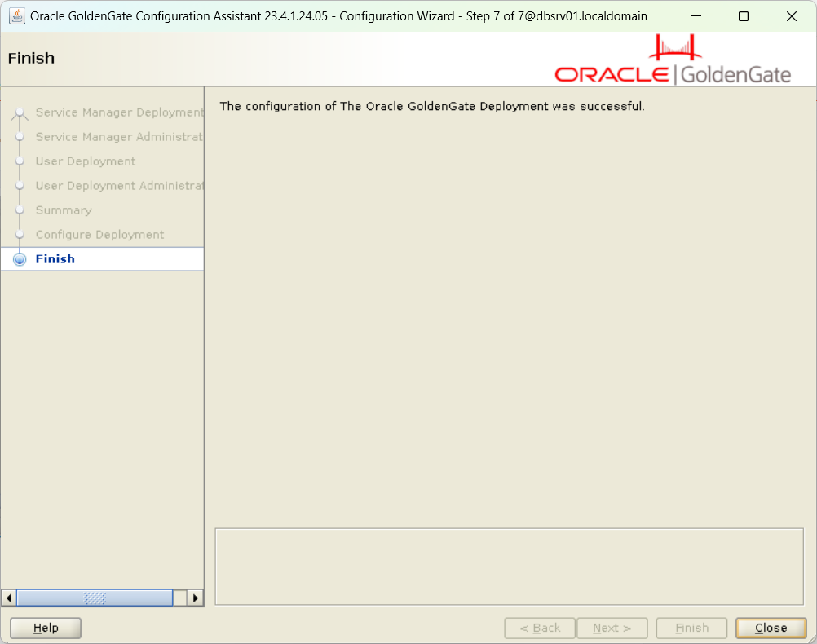This screenshot has height=644, width=817.
Task: Maximize the Configuration Assistant window
Action: click(744, 16)
